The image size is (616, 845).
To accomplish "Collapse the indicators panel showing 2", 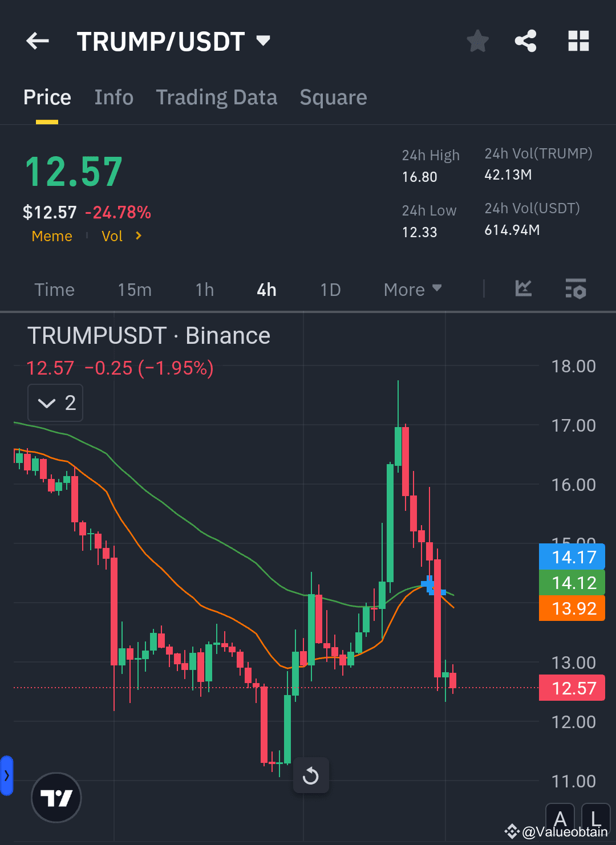I will coord(55,403).
